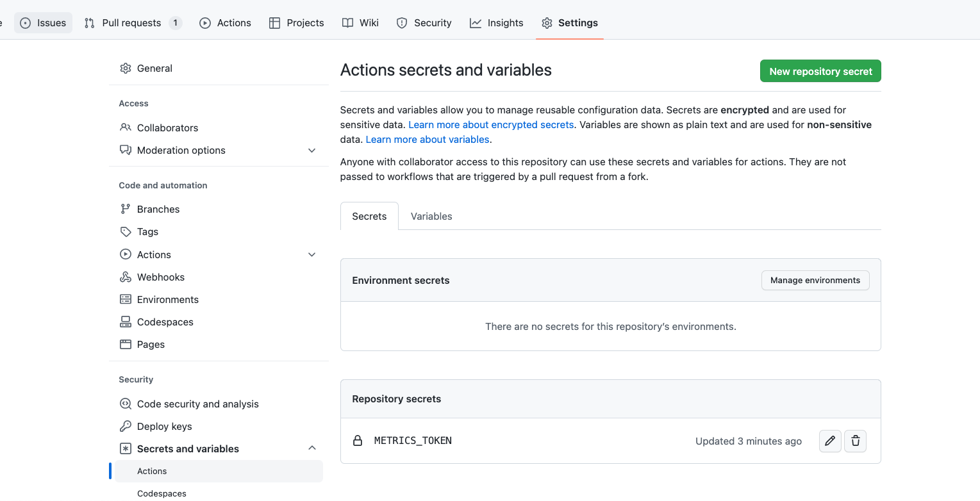Click the key icon next to Deploy keys
The image size is (980, 501).
126,426
